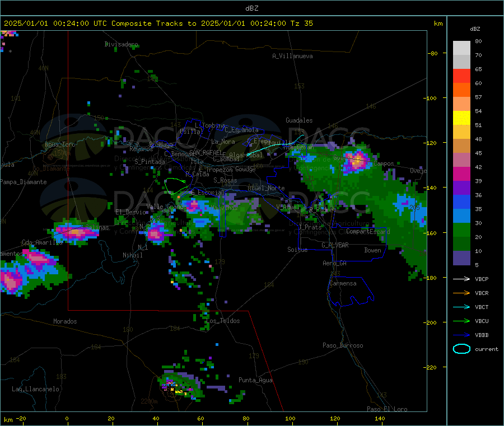Click the dBZ title at top
The height and width of the screenshot is (426, 504).
pyautogui.click(x=251, y=8)
